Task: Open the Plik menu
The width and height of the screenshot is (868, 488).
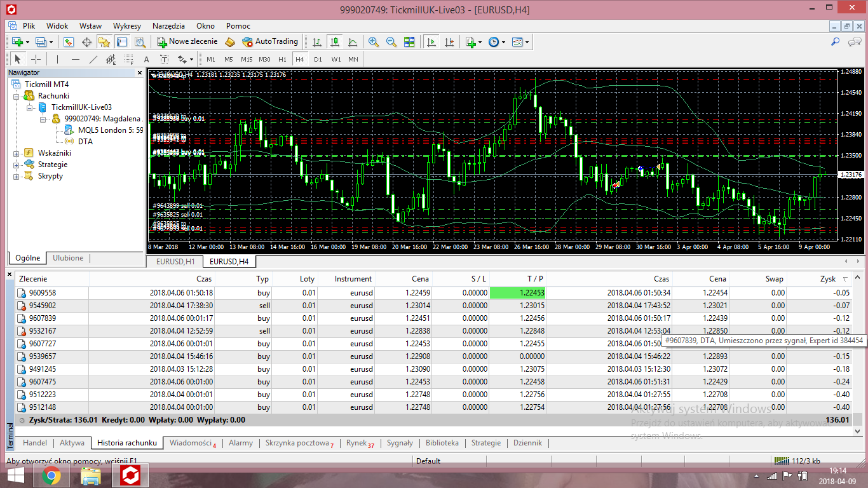Action: [x=29, y=26]
